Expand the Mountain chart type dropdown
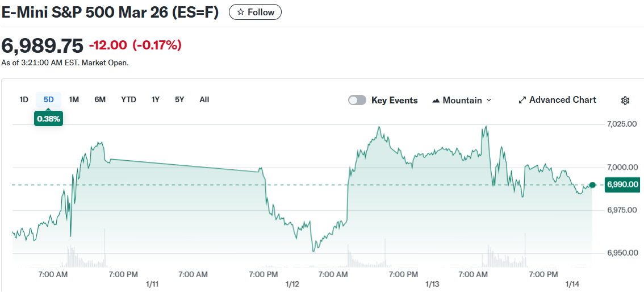The height and width of the screenshot is (292, 644). tap(489, 101)
